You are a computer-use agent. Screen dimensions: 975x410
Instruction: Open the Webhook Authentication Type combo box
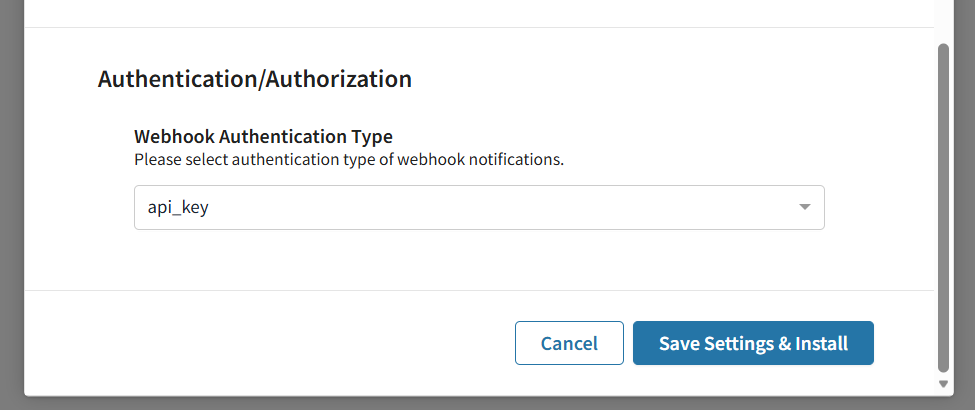(478, 208)
